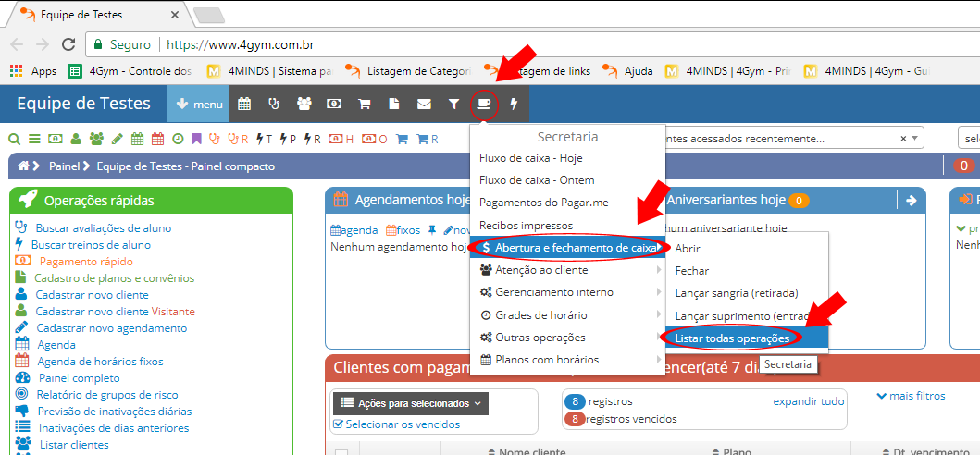Open the blue 'menu' dropdown button
This screenshot has width=980, height=455.
(x=198, y=105)
